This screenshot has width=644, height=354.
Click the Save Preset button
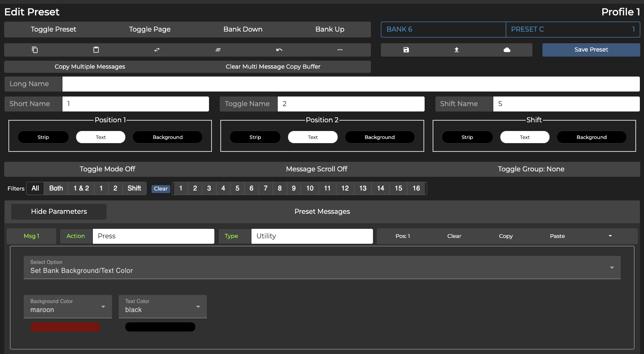pos(591,50)
